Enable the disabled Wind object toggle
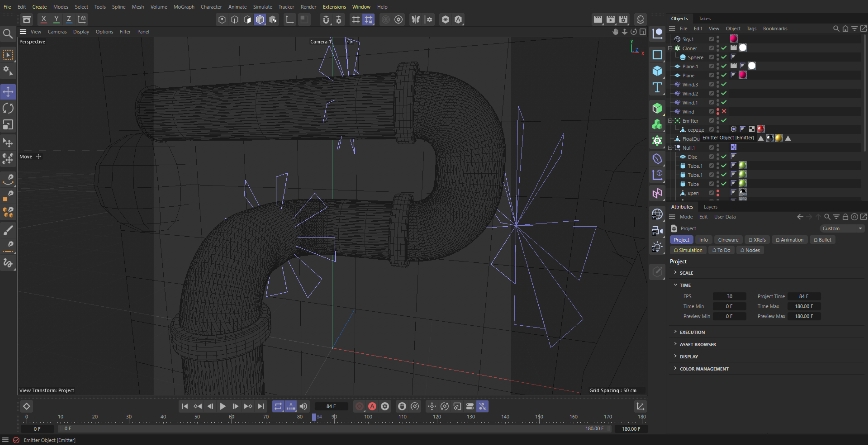Image resolution: width=868 pixels, height=445 pixels. pyautogui.click(x=724, y=112)
